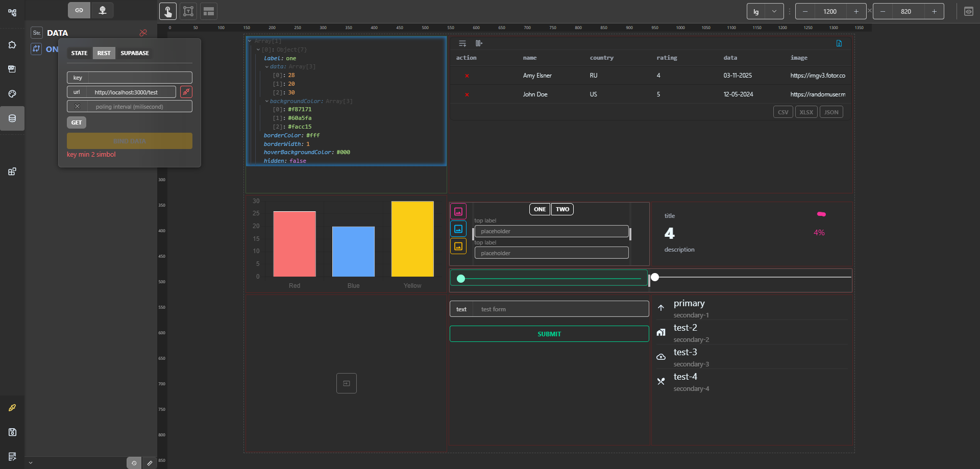Select the puzzle (plugins) icon in the sidebar
980x469 pixels.
tap(12, 44)
